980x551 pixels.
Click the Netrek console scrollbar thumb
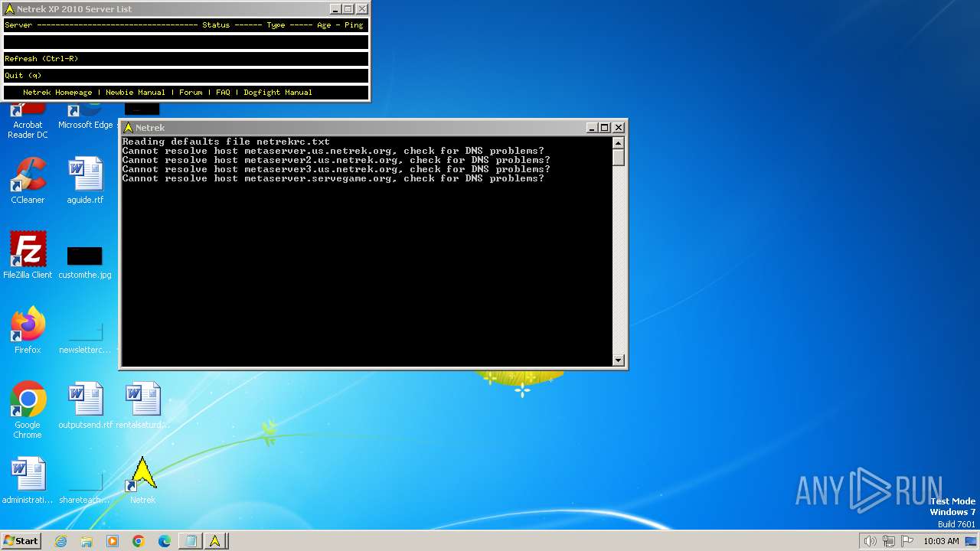coord(619,157)
